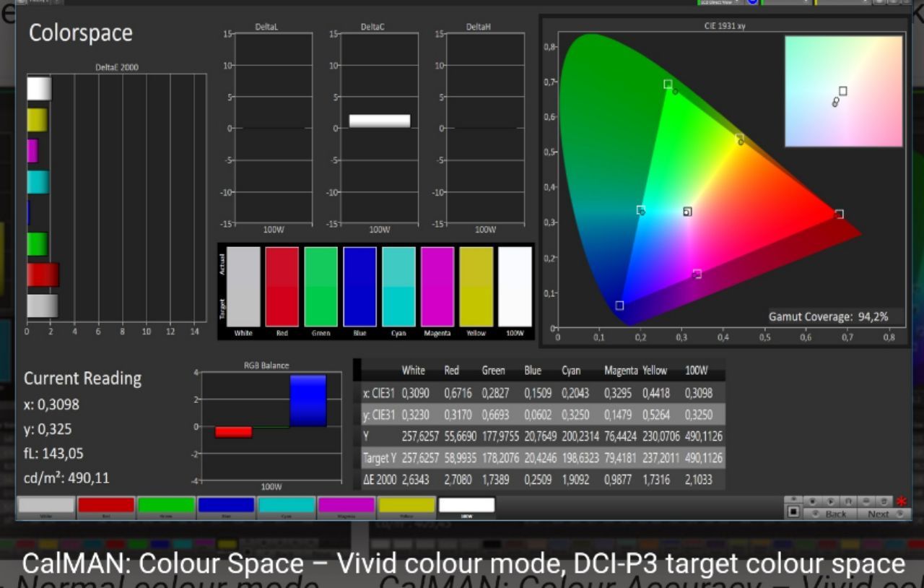924x588 pixels.
Task: Click the 'Magenta' column header in table
Action: coord(621,371)
